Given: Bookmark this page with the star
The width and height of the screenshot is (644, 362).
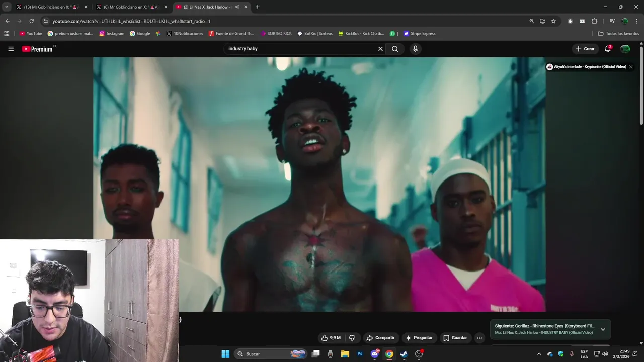Looking at the screenshot, I should point(553,21).
